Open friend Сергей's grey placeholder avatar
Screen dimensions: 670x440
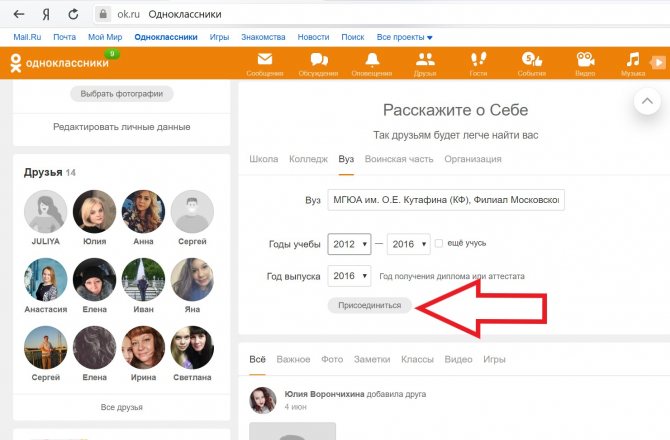tap(192, 211)
